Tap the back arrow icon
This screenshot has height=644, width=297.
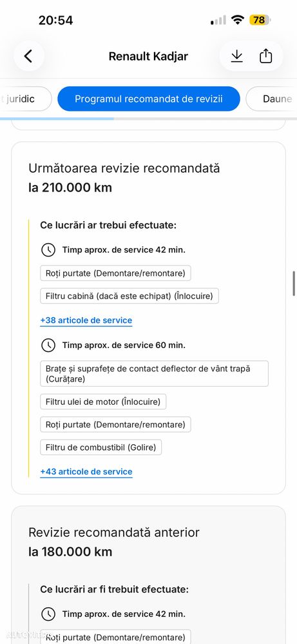28,56
